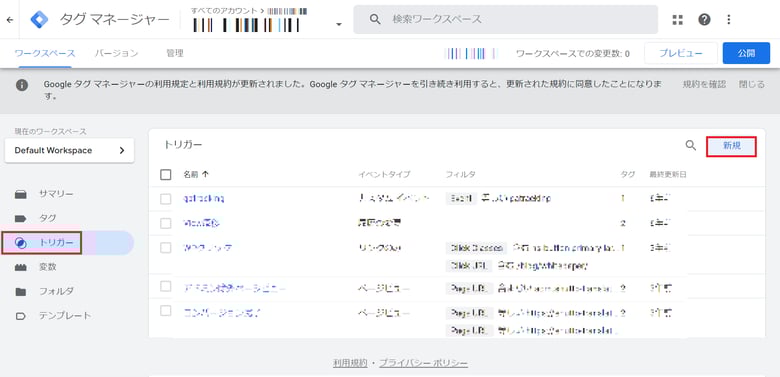This screenshot has height=377, width=780.
Task: Open the 利用規約 footer link
Action: (350, 363)
